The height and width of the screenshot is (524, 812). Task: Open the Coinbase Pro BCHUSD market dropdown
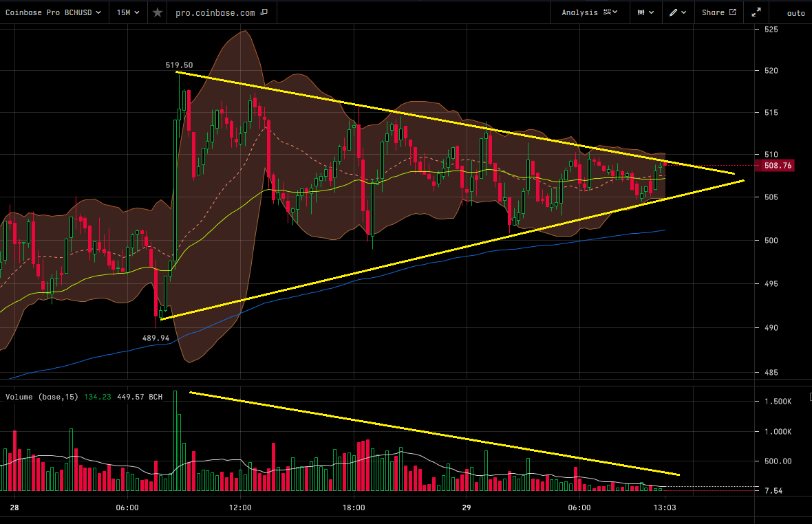pyautogui.click(x=54, y=12)
